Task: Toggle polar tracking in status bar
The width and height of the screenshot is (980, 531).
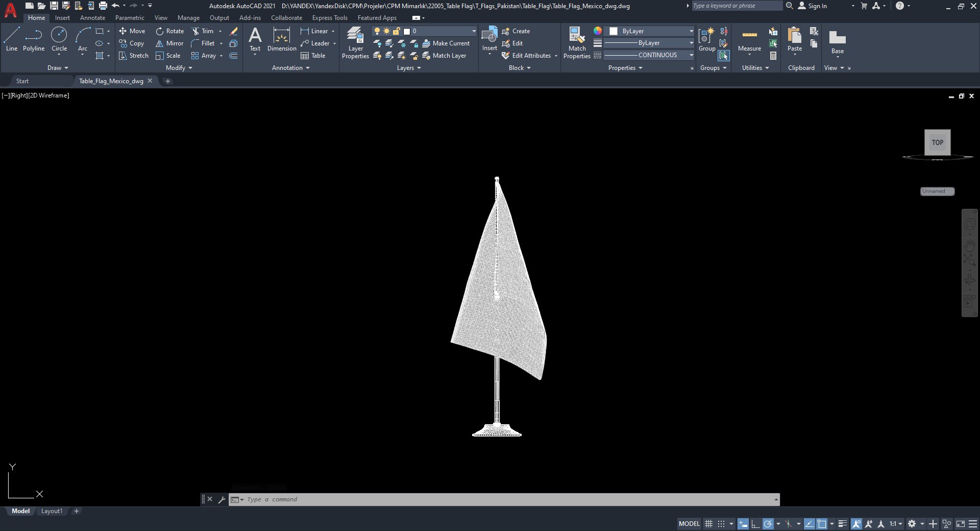Action: [x=768, y=524]
